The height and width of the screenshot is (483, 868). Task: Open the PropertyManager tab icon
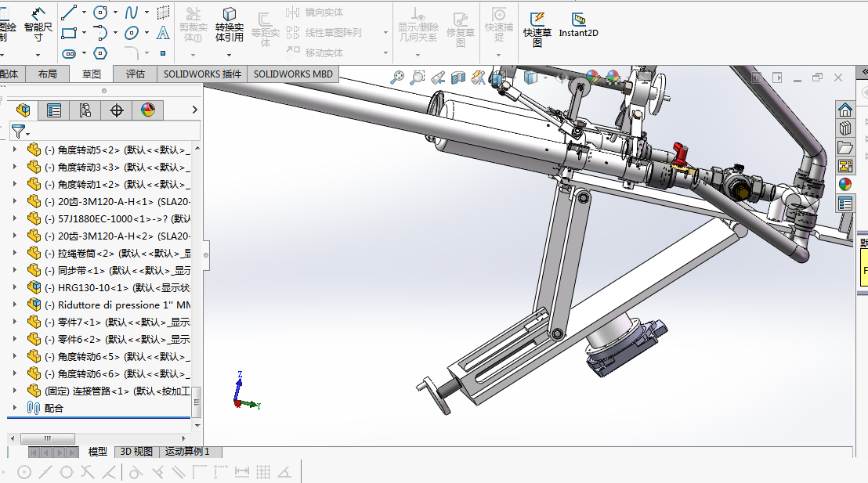(54, 110)
